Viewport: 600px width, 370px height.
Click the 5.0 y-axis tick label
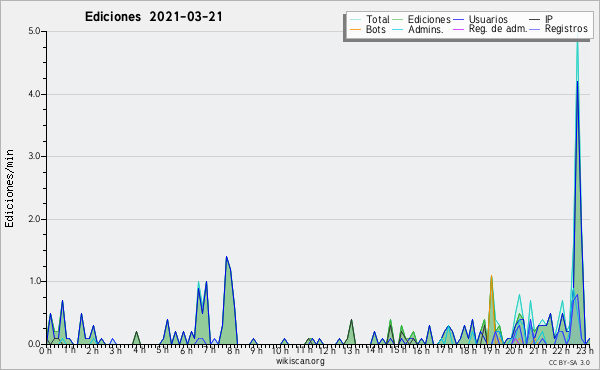34,31
